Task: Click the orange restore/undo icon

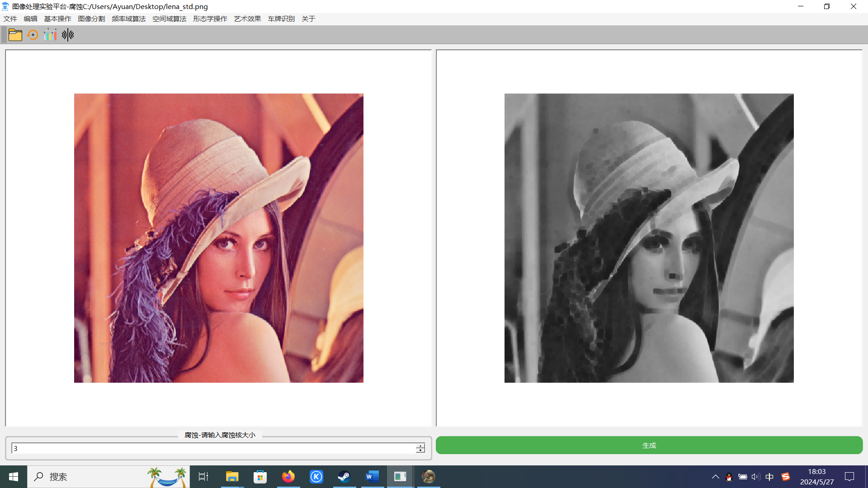Action: pos(33,35)
